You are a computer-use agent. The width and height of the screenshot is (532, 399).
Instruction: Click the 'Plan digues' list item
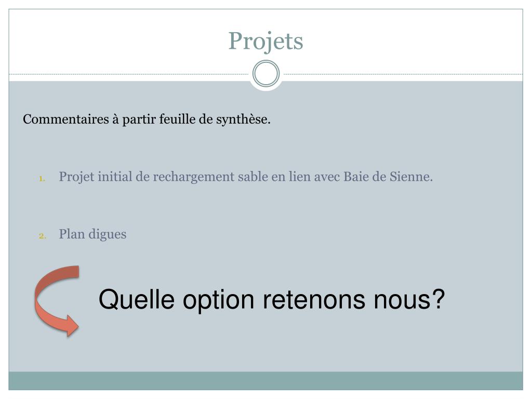point(92,234)
